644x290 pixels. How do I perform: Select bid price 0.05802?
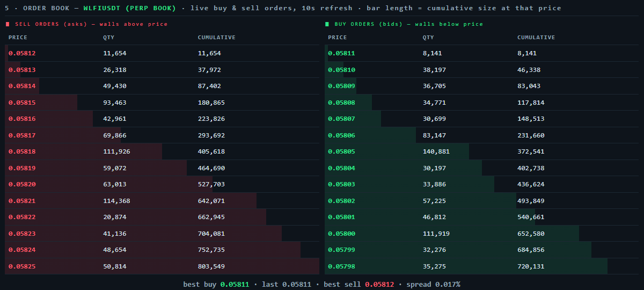[341, 201]
